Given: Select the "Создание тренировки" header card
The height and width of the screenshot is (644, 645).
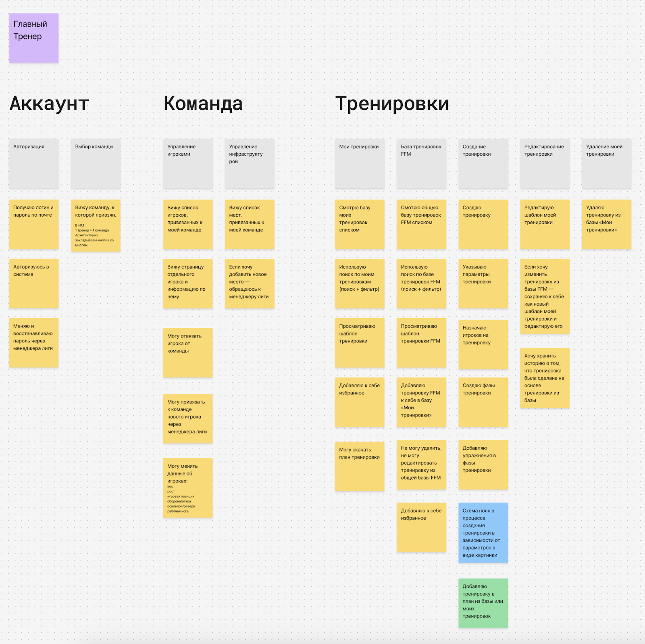Looking at the screenshot, I should (x=483, y=165).
